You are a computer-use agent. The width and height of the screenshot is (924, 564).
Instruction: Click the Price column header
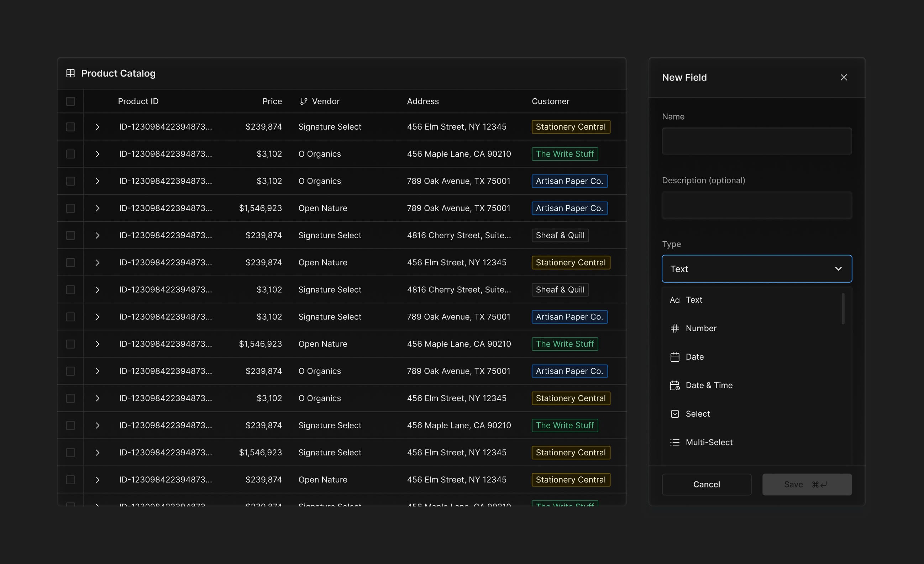272,101
